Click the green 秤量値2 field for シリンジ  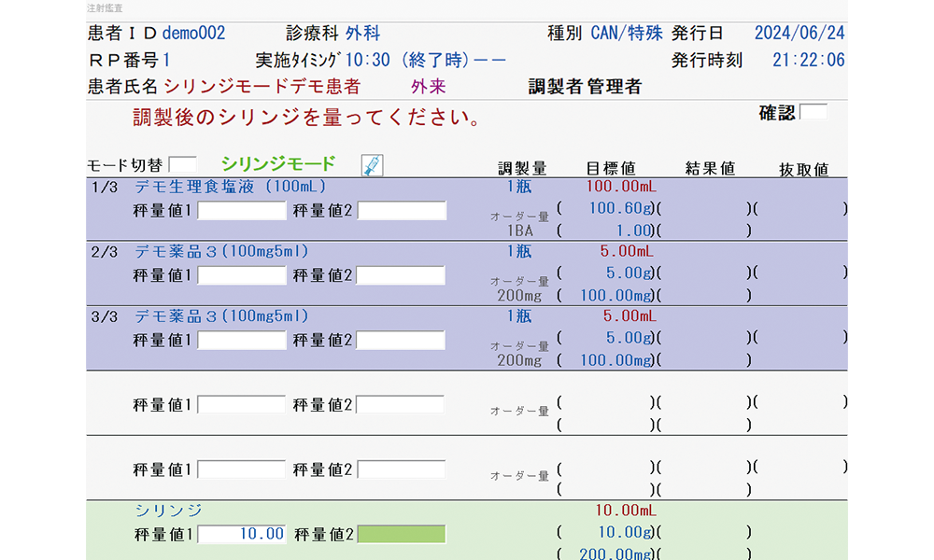(402, 535)
